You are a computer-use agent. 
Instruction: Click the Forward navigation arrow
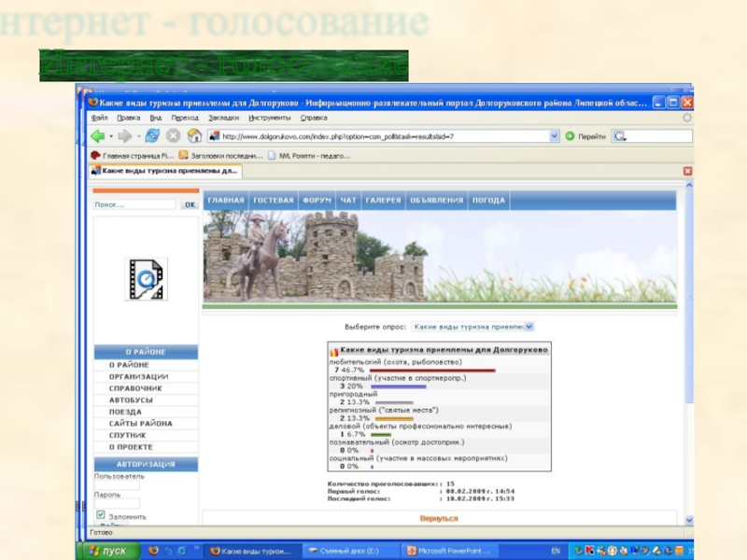(124, 136)
